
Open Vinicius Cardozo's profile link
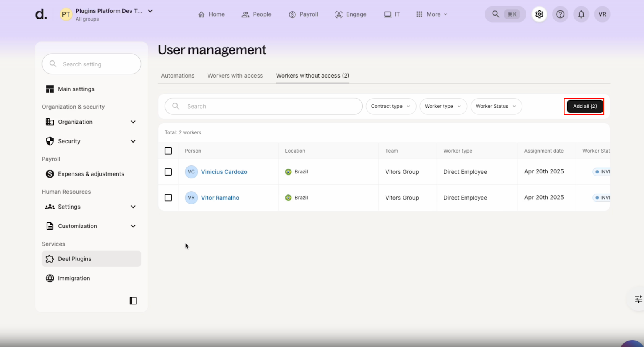pyautogui.click(x=224, y=172)
